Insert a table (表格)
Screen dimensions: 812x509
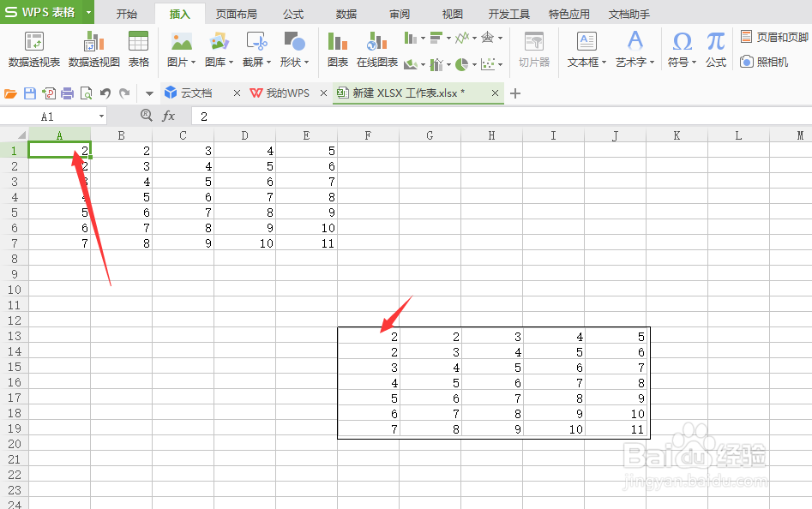[138, 50]
